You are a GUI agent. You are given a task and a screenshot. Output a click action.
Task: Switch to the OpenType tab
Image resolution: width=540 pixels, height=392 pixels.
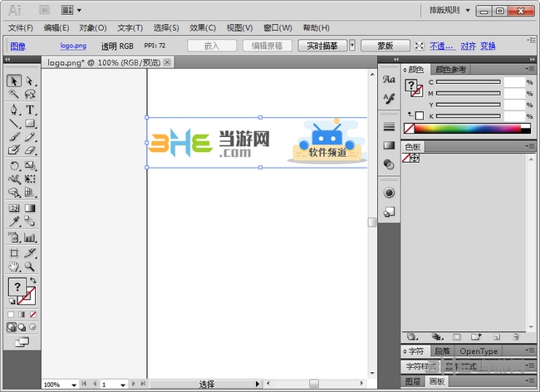(x=479, y=351)
